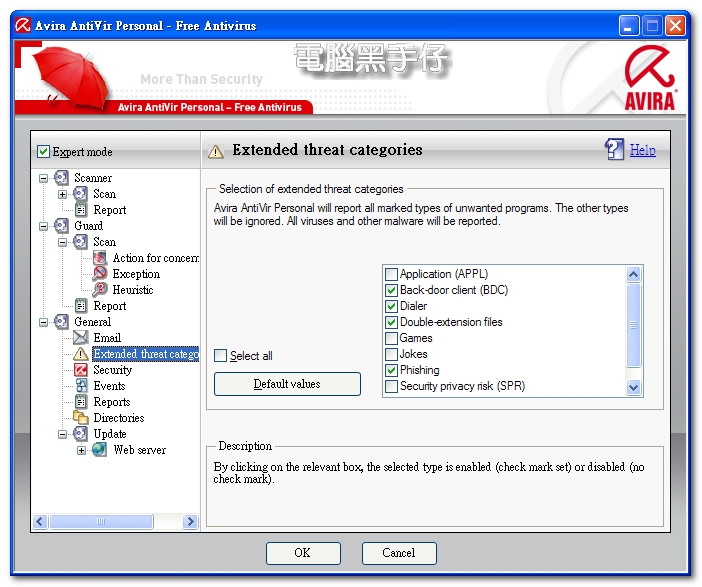The height and width of the screenshot is (587, 702).
Task: Click threat list scroll down arrow
Action: click(634, 387)
